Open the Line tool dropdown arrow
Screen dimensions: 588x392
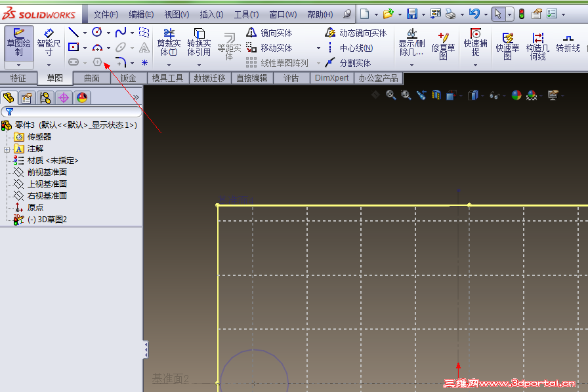pyautogui.click(x=85, y=33)
